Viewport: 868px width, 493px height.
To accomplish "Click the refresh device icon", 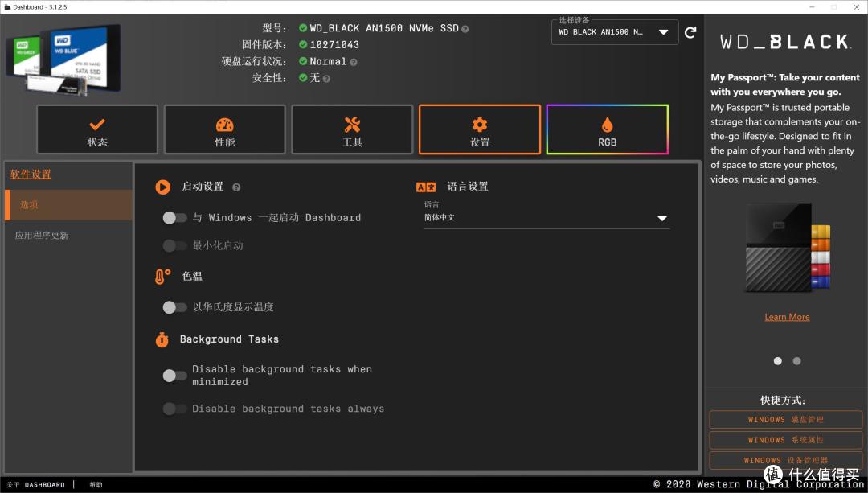I will pyautogui.click(x=690, y=31).
